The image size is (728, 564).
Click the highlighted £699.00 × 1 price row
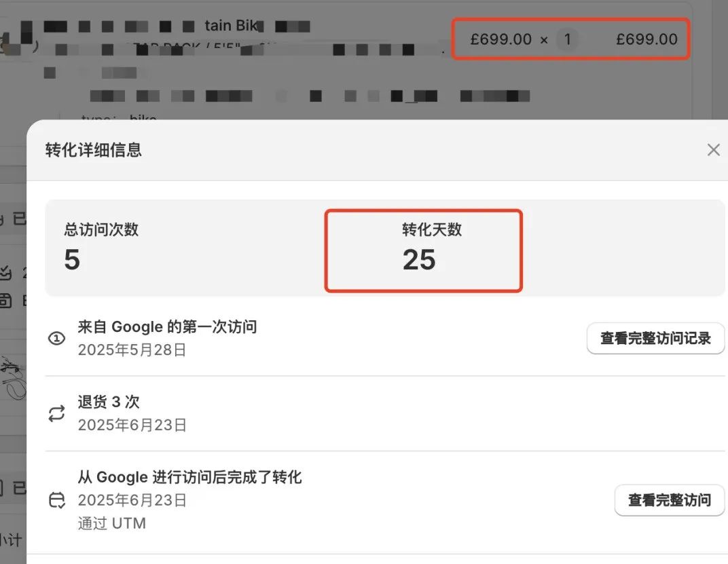[570, 39]
